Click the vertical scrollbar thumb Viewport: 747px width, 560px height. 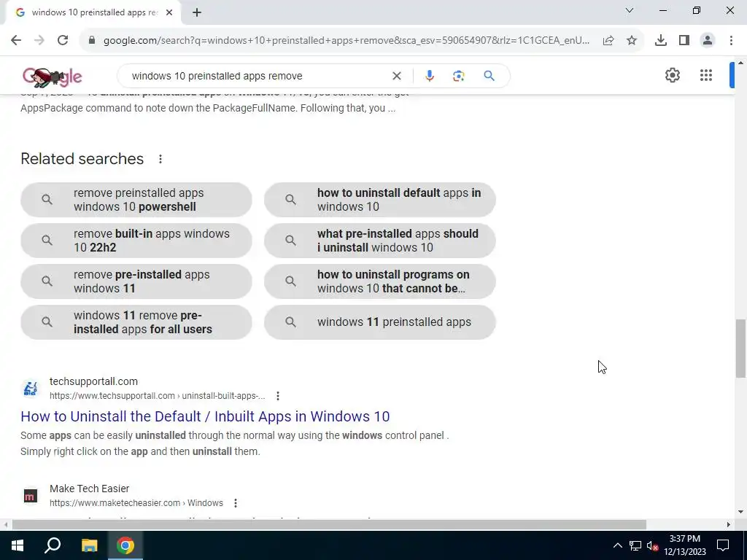point(740,348)
